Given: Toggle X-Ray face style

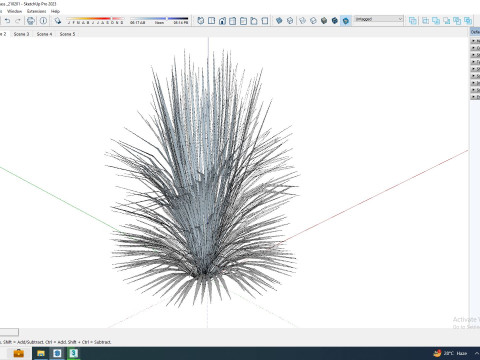Looking at the screenshot, I should (x=279, y=21).
